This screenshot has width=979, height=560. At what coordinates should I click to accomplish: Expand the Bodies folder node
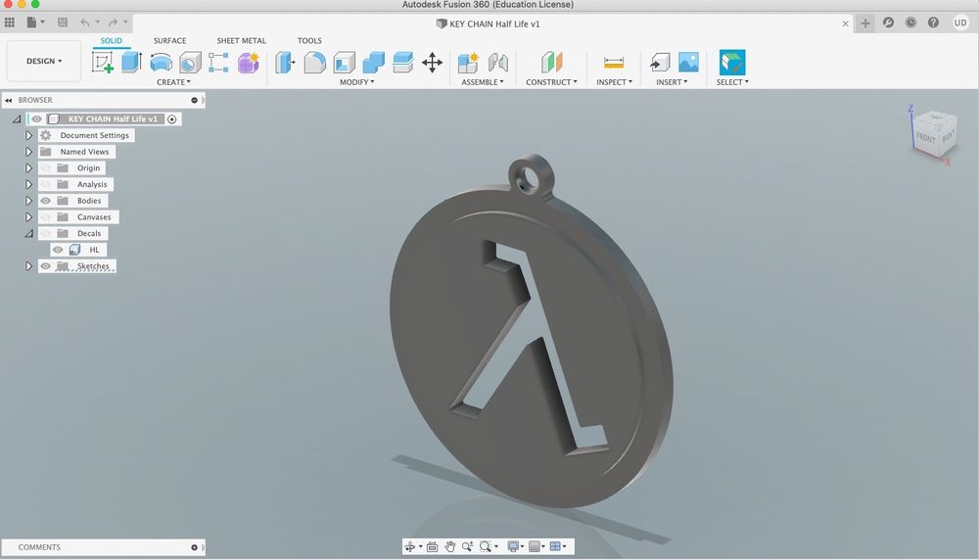tap(28, 201)
